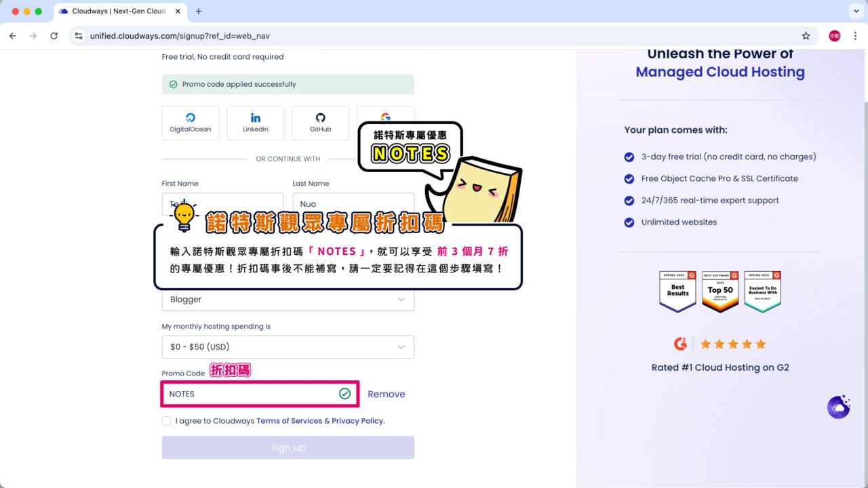Continue with the LinkedIn icon button
868x488 pixels.
pyautogui.click(x=255, y=123)
